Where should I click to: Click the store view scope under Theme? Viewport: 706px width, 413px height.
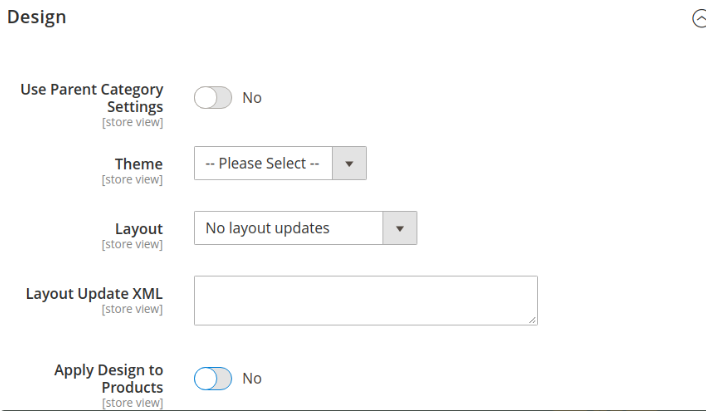[x=132, y=179]
